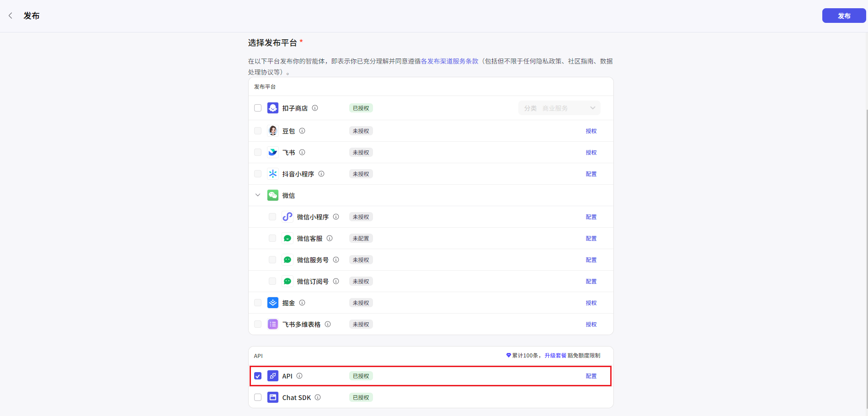
Task: Open info tooltip next to 微信小程序
Action: [336, 217]
